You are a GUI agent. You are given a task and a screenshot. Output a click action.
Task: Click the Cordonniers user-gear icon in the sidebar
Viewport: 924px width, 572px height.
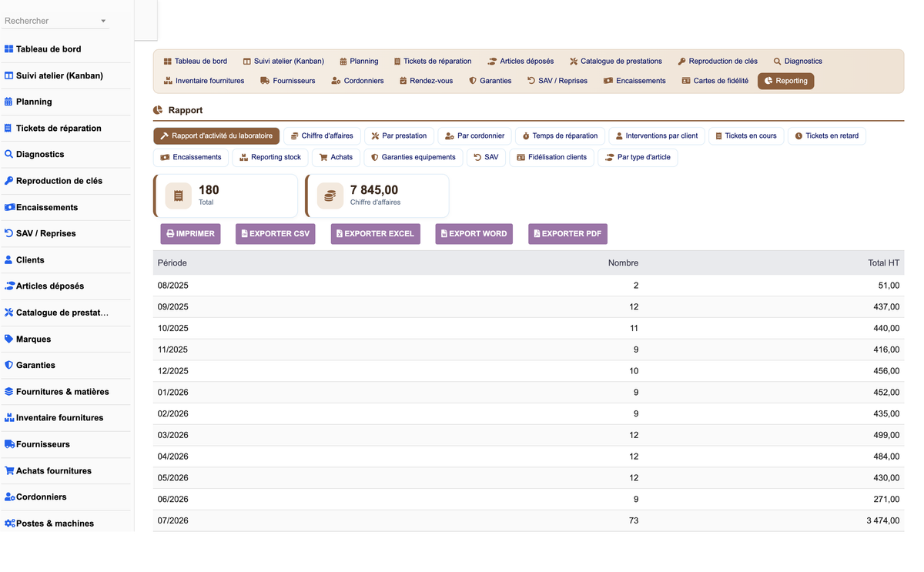[10, 497]
